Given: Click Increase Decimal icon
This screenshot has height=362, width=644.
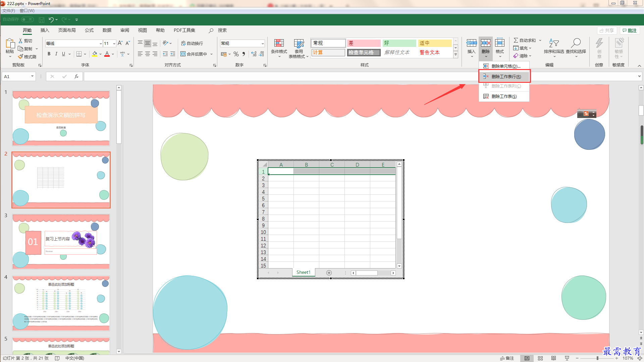Looking at the screenshot, I should tap(254, 54).
